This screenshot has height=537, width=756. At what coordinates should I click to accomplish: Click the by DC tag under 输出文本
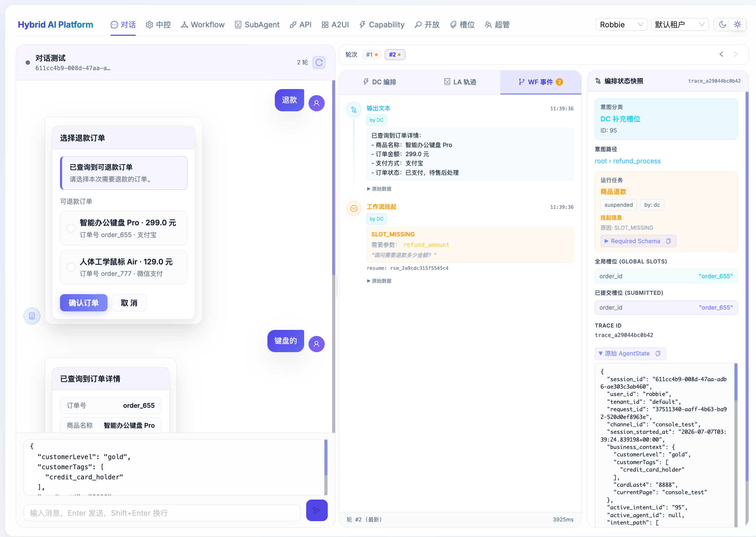click(x=377, y=120)
